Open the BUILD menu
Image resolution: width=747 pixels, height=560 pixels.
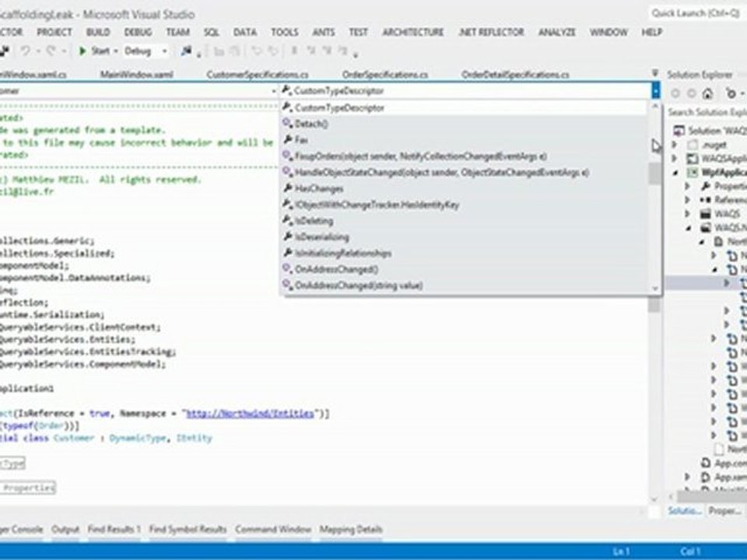98,33
